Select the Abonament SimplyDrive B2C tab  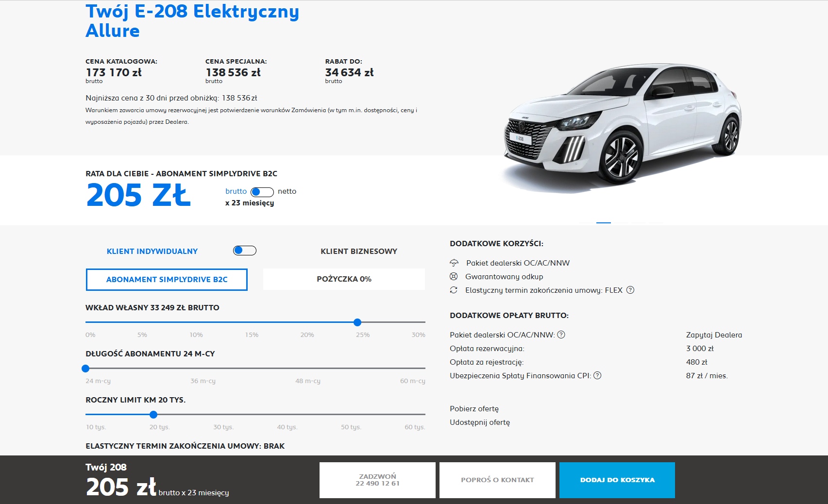click(167, 280)
